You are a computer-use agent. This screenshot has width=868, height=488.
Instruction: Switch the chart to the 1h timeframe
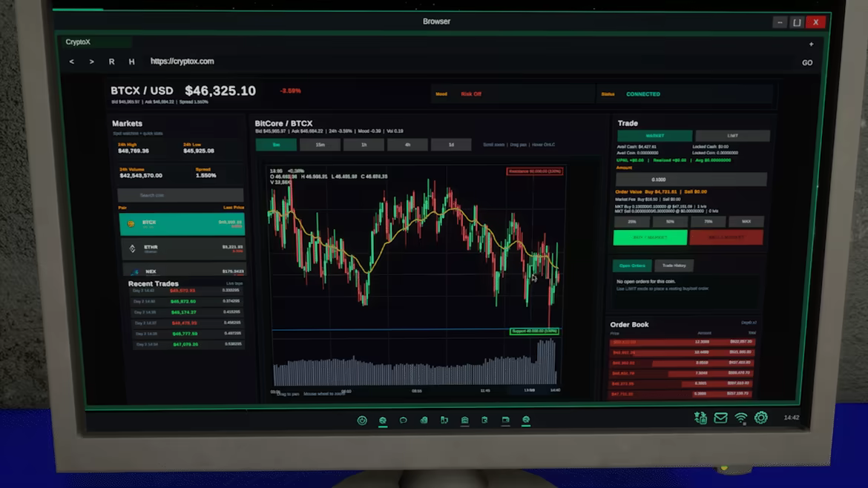pos(364,145)
